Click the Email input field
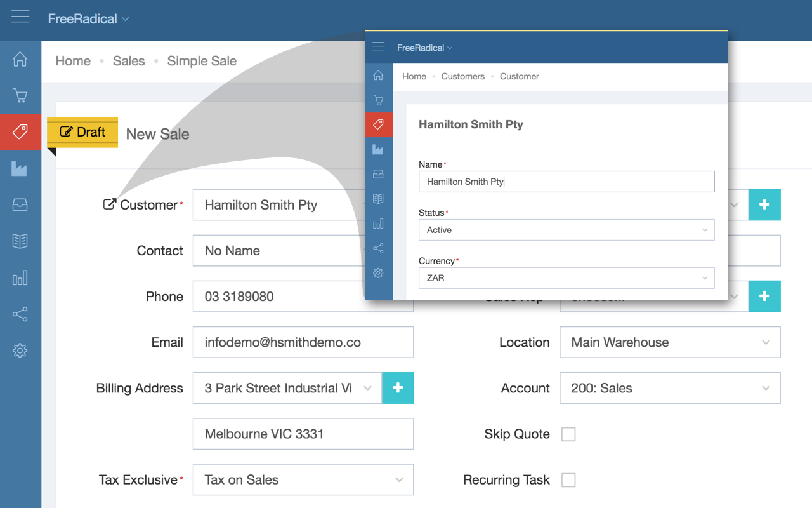 (303, 342)
